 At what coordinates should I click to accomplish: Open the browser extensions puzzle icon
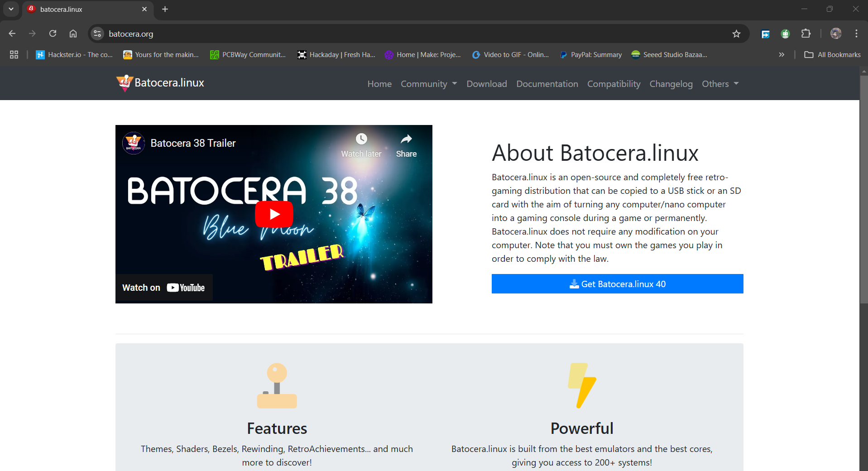(806, 34)
